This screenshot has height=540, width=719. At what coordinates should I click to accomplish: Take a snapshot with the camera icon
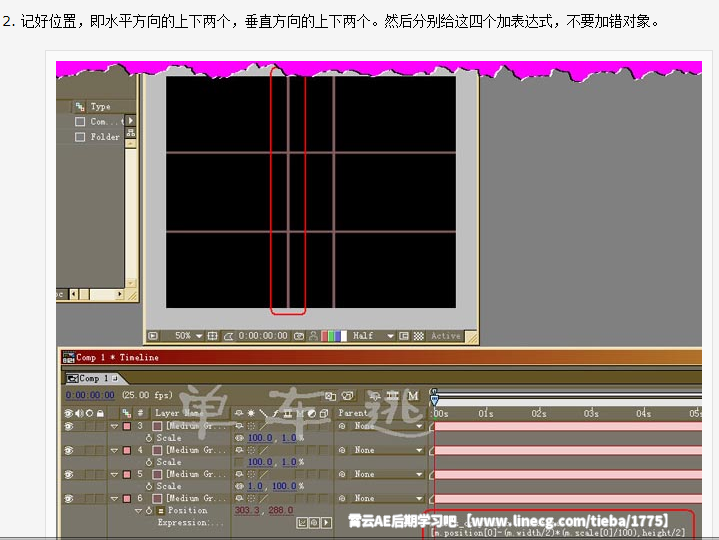[299, 336]
